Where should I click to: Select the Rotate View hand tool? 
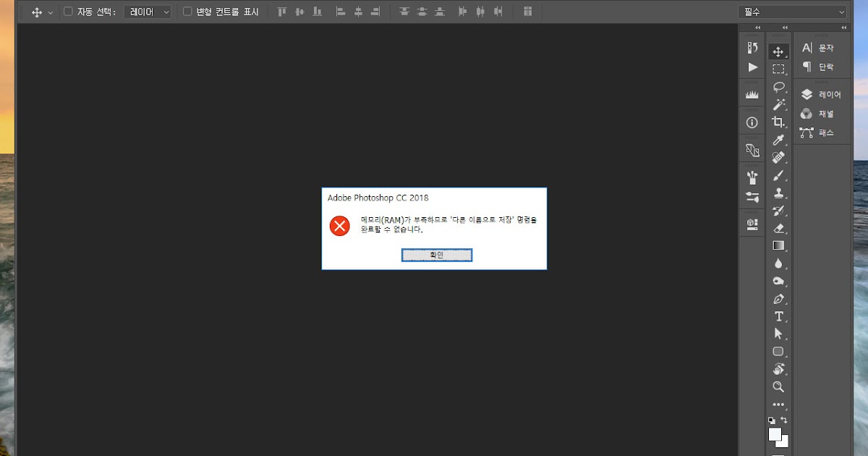click(778, 369)
